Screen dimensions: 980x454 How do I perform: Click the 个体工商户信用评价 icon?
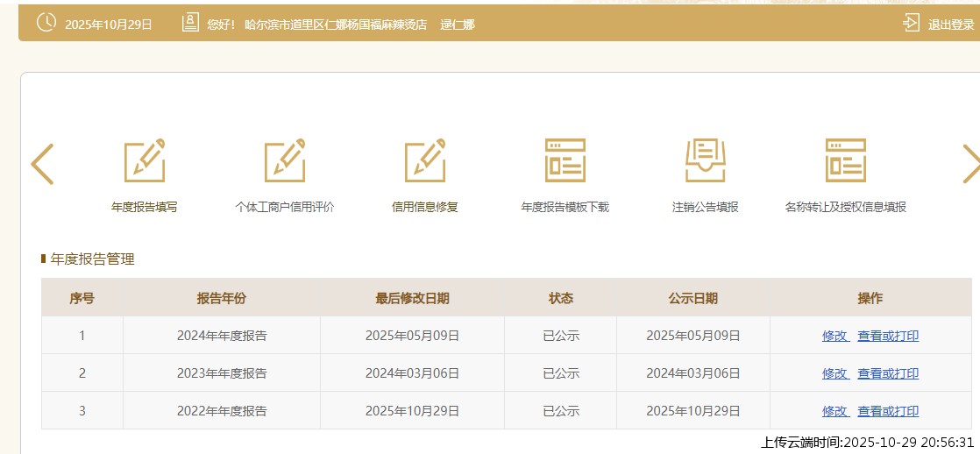point(285,161)
